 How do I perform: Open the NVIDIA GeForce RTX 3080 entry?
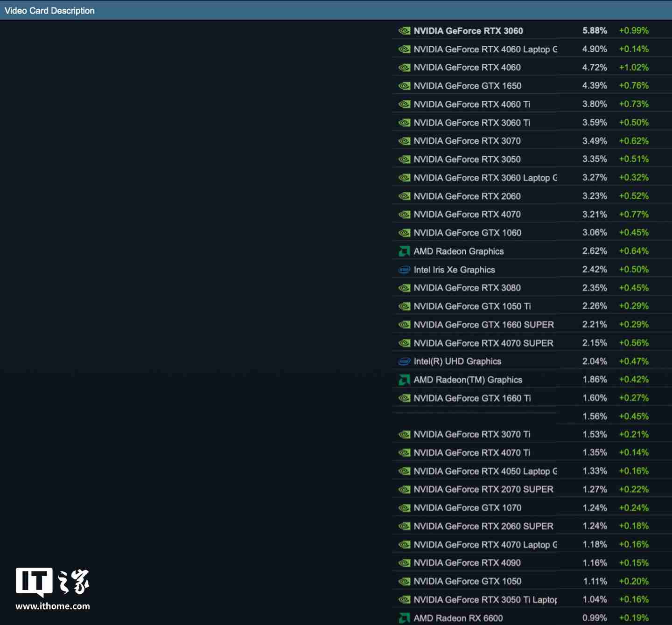[x=467, y=288]
